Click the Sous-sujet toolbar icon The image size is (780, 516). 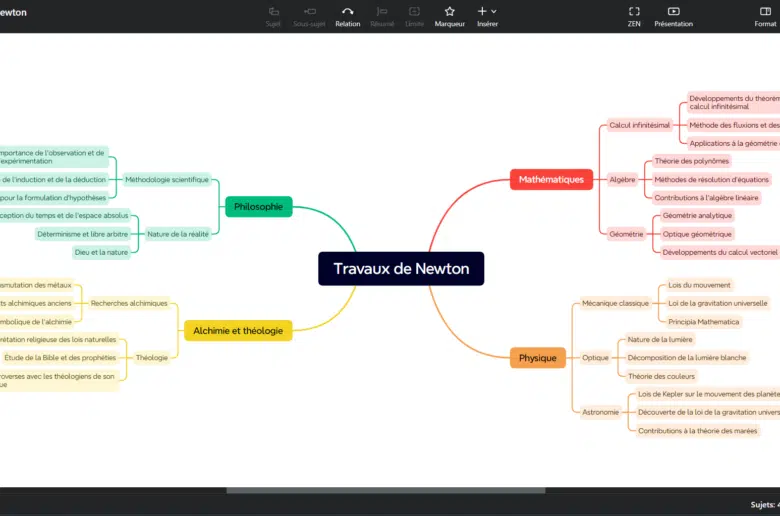coord(309,15)
